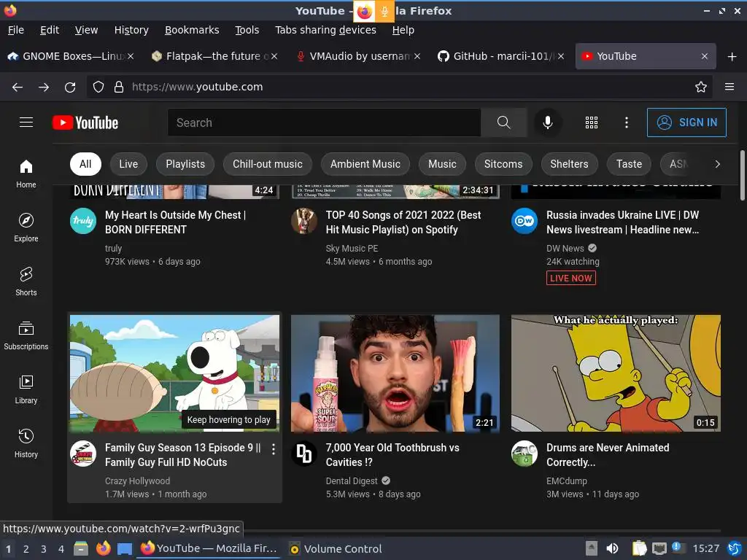Click EMCdump channel avatar
Image resolution: width=747 pixels, height=560 pixels.
(525, 454)
